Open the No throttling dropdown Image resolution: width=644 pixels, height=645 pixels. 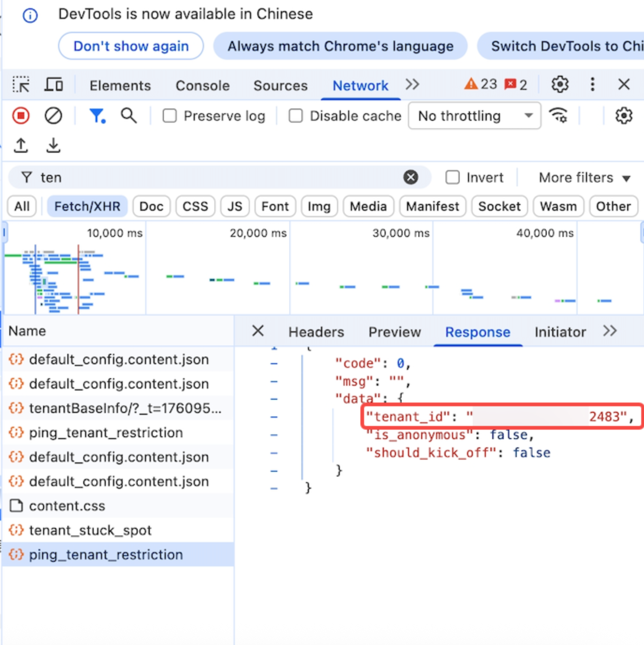tap(474, 116)
